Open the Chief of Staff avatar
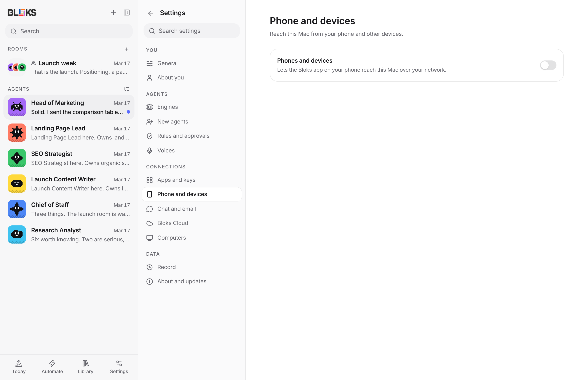Viewport: 588px width, 380px height. pyautogui.click(x=17, y=209)
